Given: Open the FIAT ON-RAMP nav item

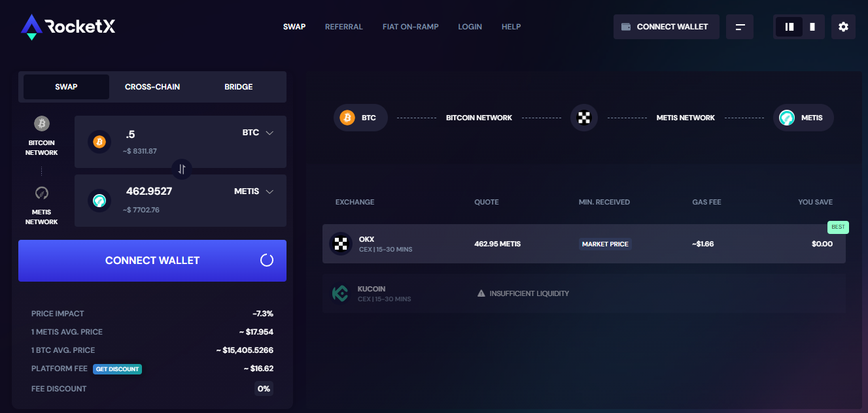Looking at the screenshot, I should click(411, 27).
